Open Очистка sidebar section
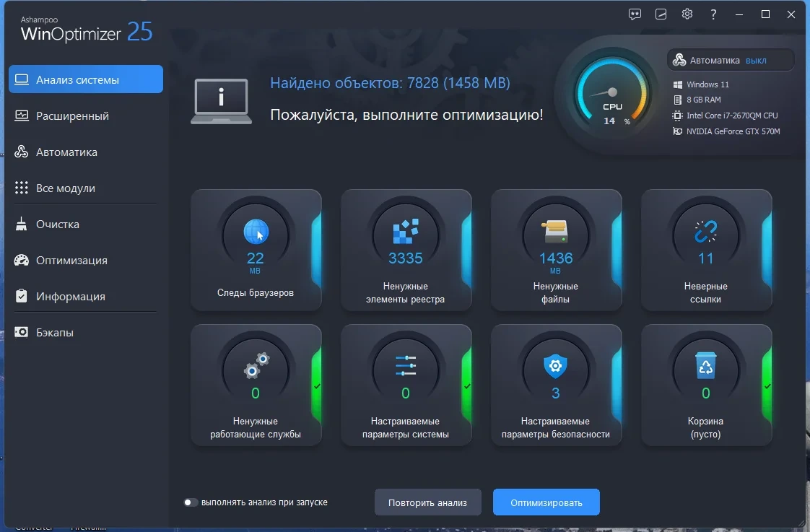This screenshot has width=810, height=532. tap(86, 224)
